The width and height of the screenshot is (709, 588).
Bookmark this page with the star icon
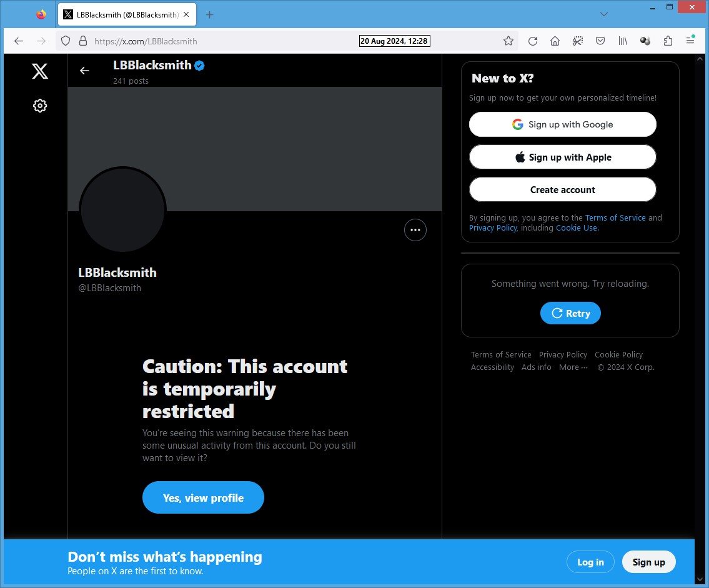click(508, 41)
